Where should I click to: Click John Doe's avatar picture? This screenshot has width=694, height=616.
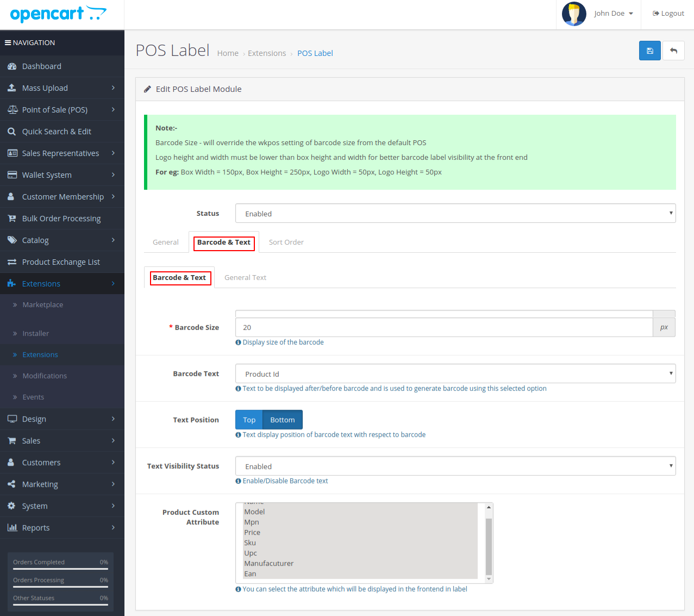click(574, 14)
